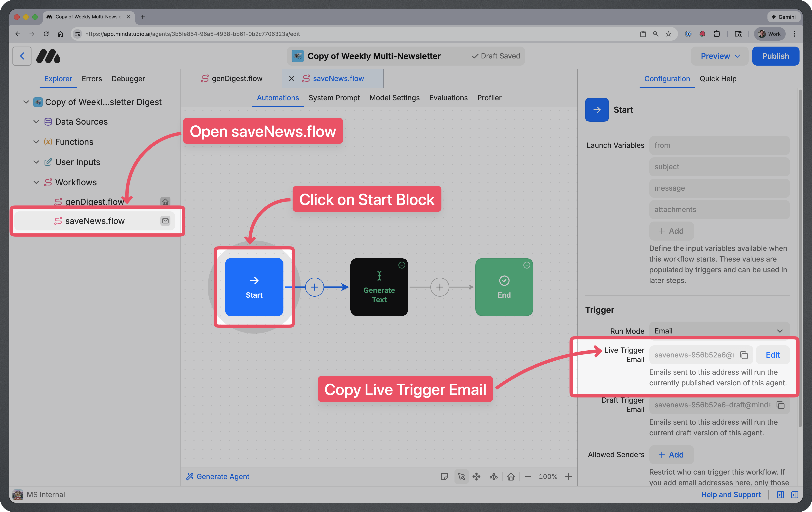The width and height of the screenshot is (812, 512).
Task: Open the Quick Help tab
Action: [x=718, y=79]
